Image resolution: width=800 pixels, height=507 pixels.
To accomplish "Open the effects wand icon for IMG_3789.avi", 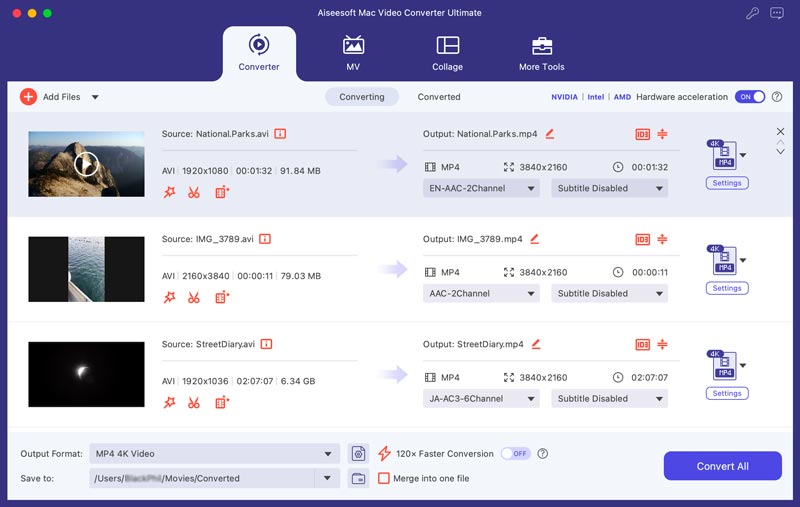I will [x=169, y=297].
